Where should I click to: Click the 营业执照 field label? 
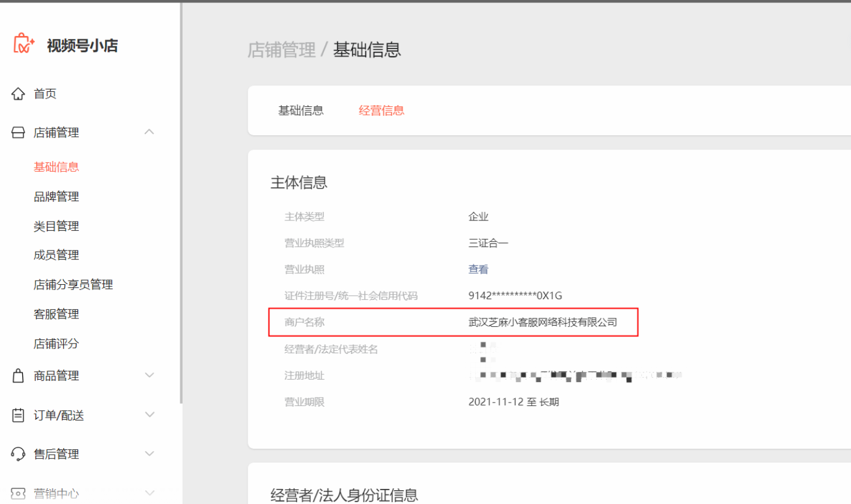tap(304, 269)
